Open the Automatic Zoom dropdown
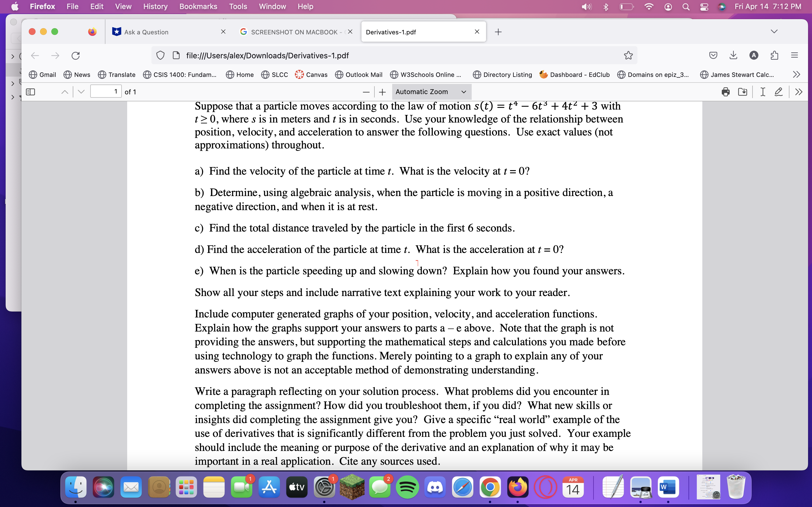Image resolution: width=812 pixels, height=507 pixels. point(431,92)
